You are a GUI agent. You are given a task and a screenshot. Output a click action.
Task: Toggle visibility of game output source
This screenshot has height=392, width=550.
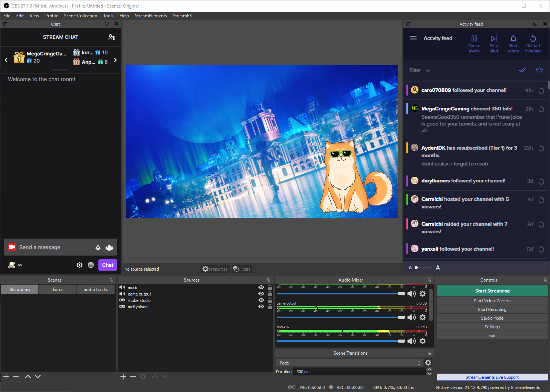(x=261, y=294)
